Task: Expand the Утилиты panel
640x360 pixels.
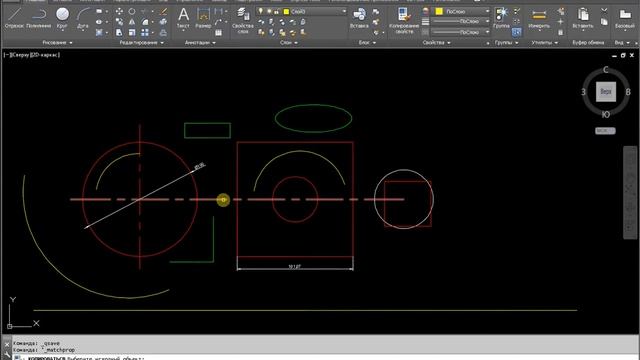Action: click(x=544, y=42)
